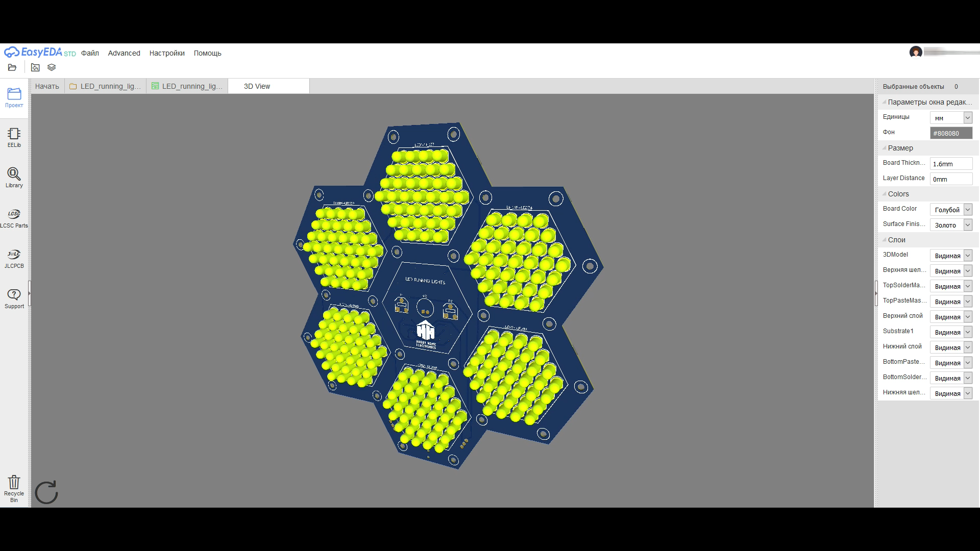Screen dimensions: 980x551
Task: Open the units dropdown
Action: pos(951,118)
